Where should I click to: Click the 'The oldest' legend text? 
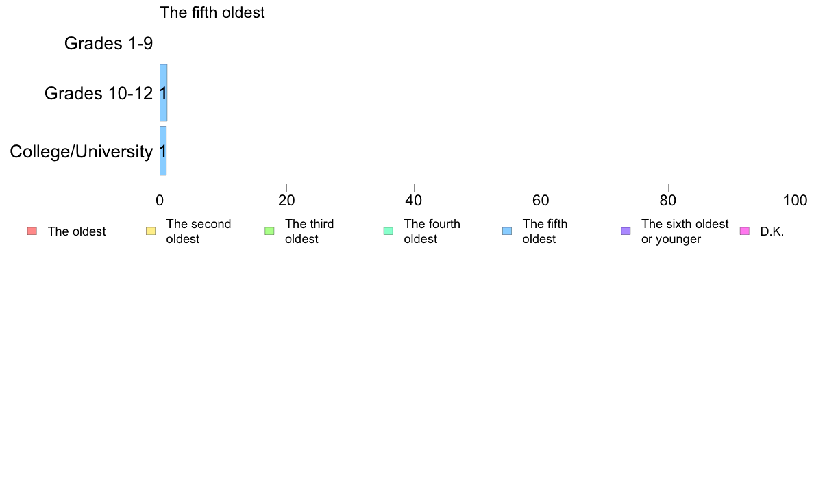coord(77,231)
